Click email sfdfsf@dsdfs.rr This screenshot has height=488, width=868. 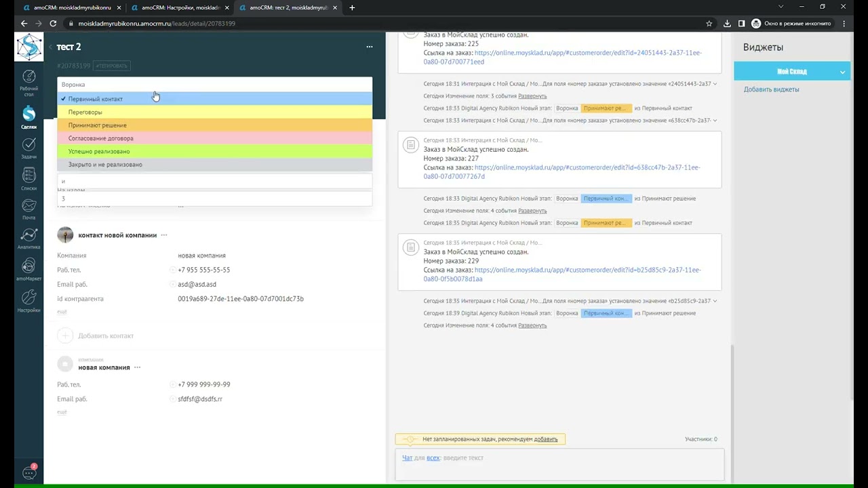pos(200,399)
